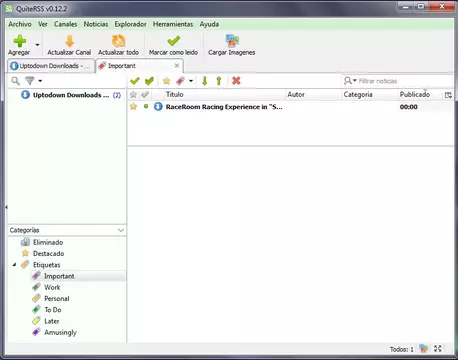Image resolution: width=458 pixels, height=360 pixels.
Task: Click the star column header icon
Action: [x=133, y=95]
